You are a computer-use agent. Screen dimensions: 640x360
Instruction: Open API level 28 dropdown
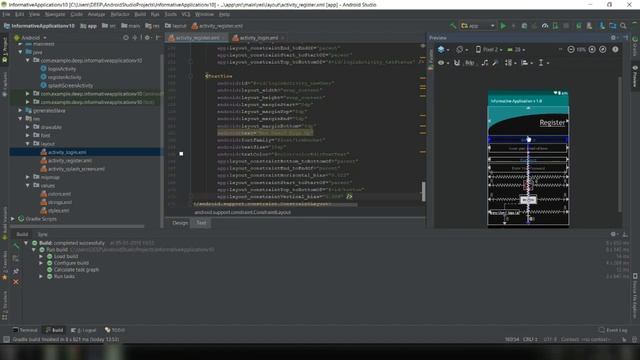click(516, 49)
